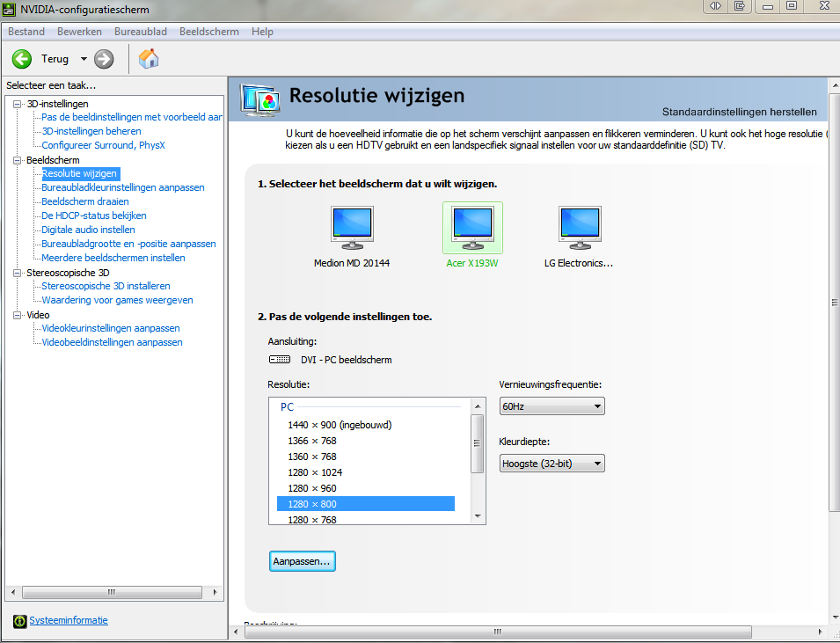Open the Terug history dropdown arrow
Viewport: 840px width, 643px height.
click(84, 59)
